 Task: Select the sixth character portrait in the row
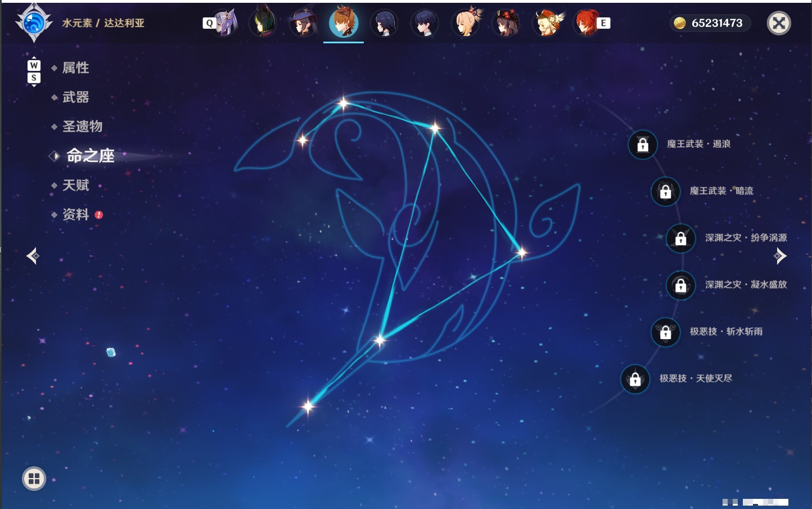pos(425,22)
